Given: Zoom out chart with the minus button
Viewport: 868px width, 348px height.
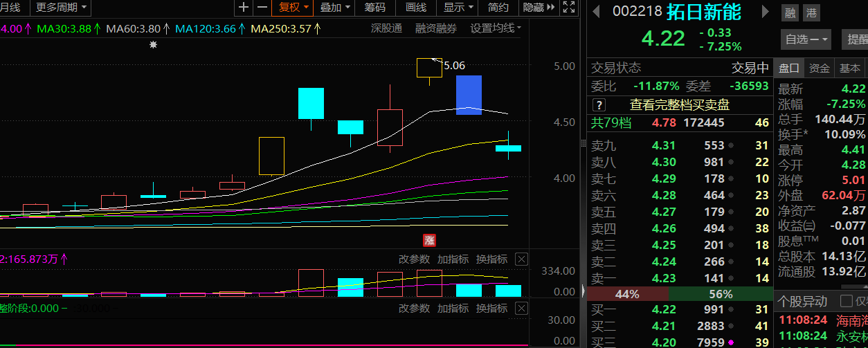Looking at the screenshot, I should click(x=262, y=8).
